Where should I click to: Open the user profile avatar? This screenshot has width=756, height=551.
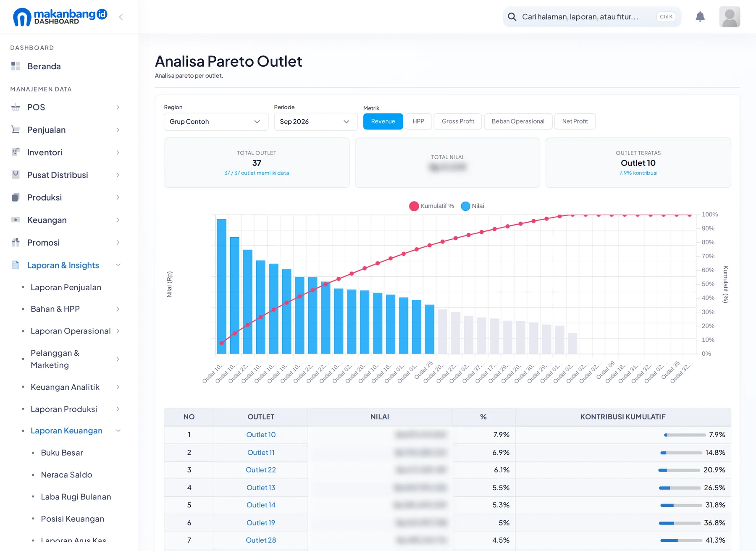click(730, 17)
